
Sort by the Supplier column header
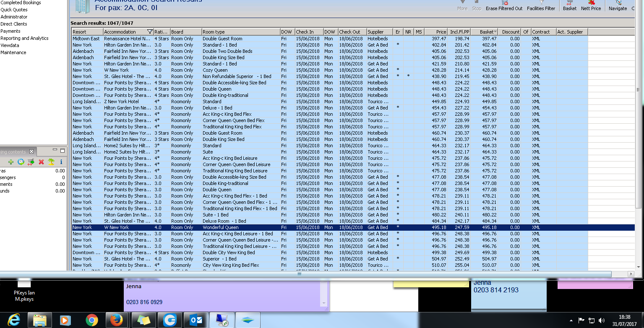point(380,32)
